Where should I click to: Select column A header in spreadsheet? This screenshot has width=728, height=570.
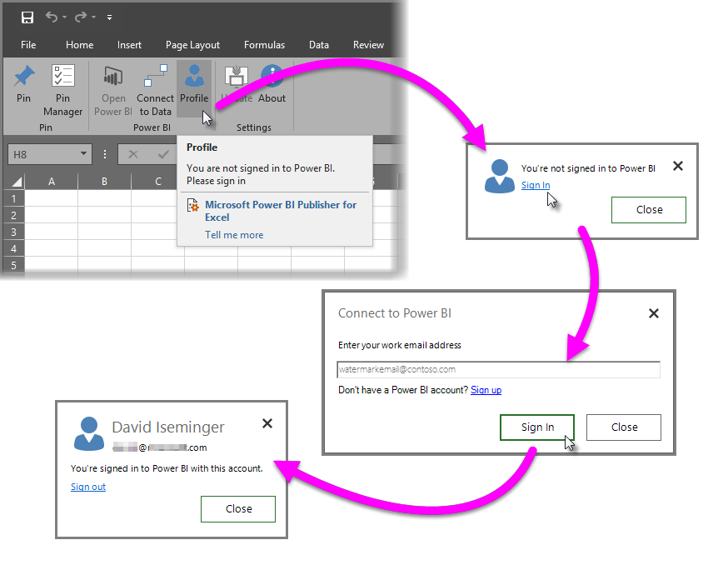click(x=52, y=182)
